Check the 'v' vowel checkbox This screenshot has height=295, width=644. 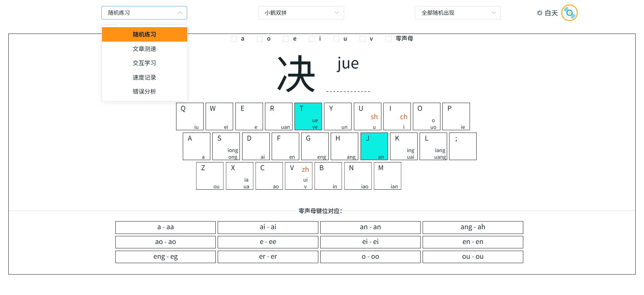tap(362, 39)
